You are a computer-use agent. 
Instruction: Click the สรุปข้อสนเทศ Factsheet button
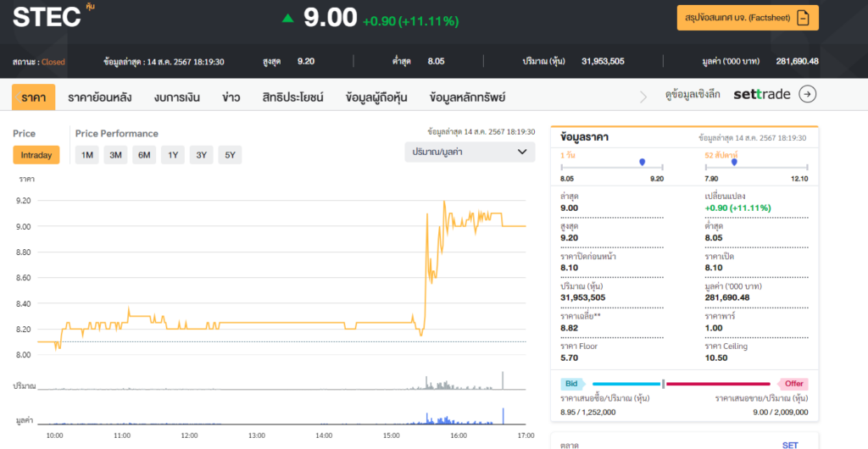click(x=748, y=19)
